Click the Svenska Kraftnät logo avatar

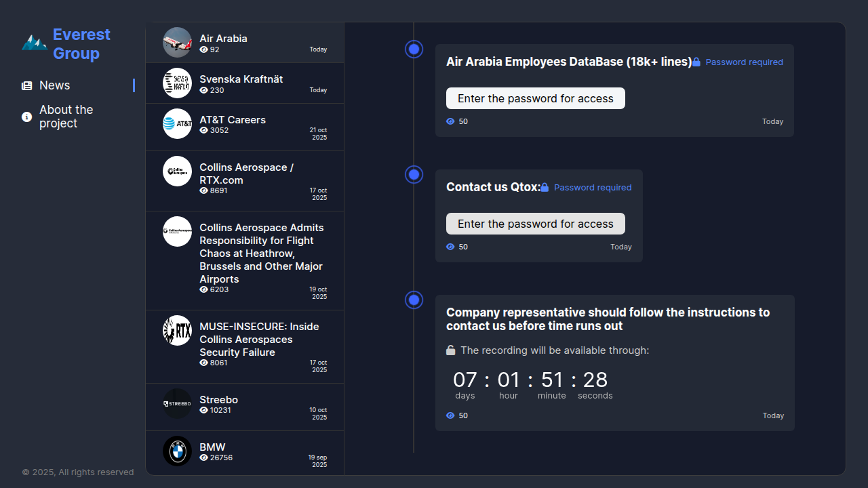coord(178,83)
